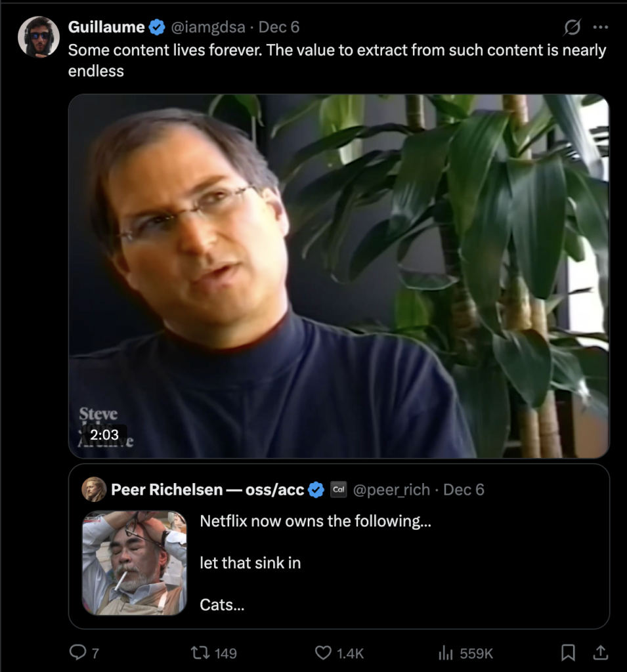Image resolution: width=627 pixels, height=672 pixels.
Task: Click the 2:03 video duration label
Action: point(104,434)
